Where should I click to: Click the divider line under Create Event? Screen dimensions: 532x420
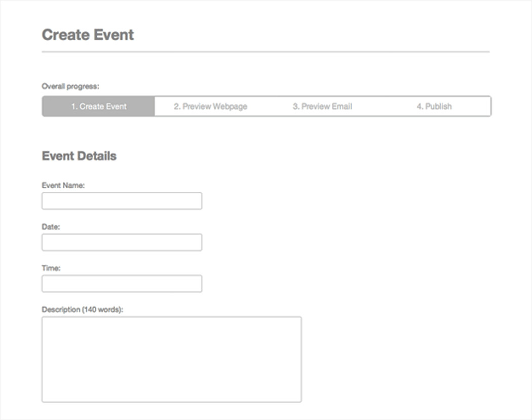(265, 50)
